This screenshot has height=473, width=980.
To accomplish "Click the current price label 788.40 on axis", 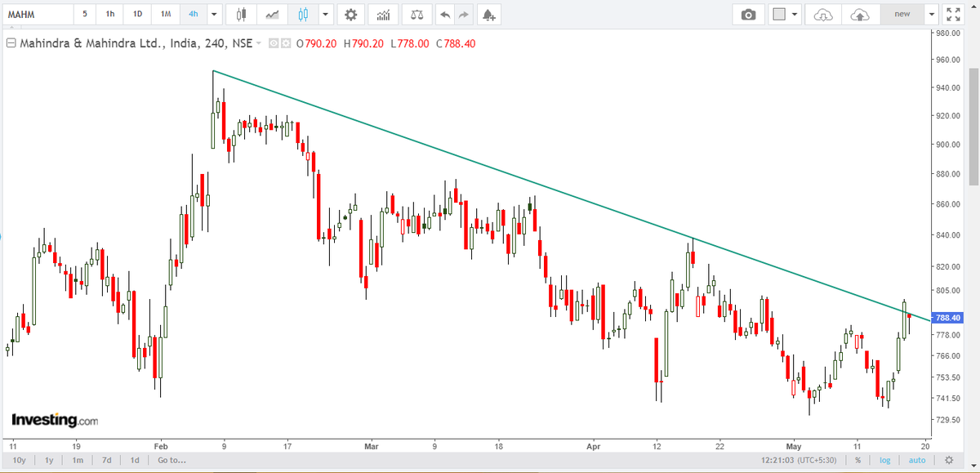I will (x=948, y=318).
